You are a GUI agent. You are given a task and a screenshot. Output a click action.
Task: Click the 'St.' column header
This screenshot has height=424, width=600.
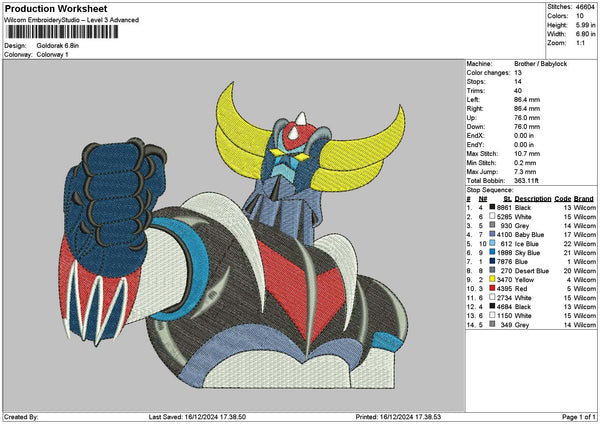(x=508, y=199)
